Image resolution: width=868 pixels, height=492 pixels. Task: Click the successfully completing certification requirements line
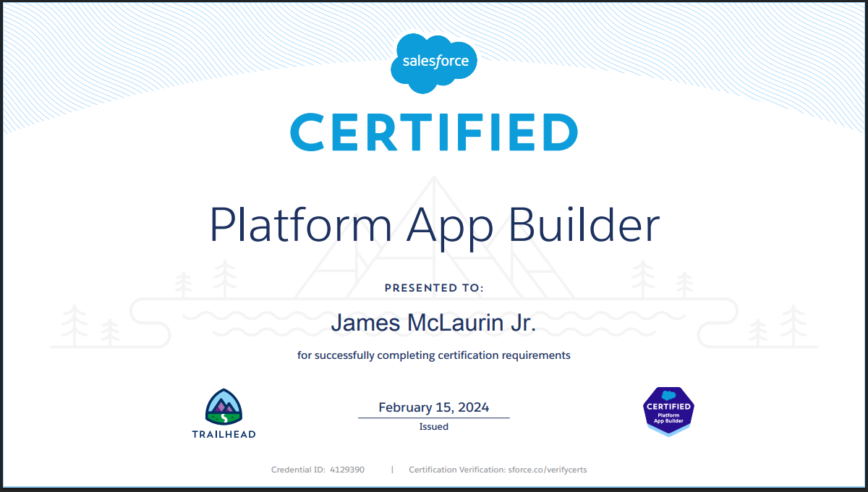434,355
